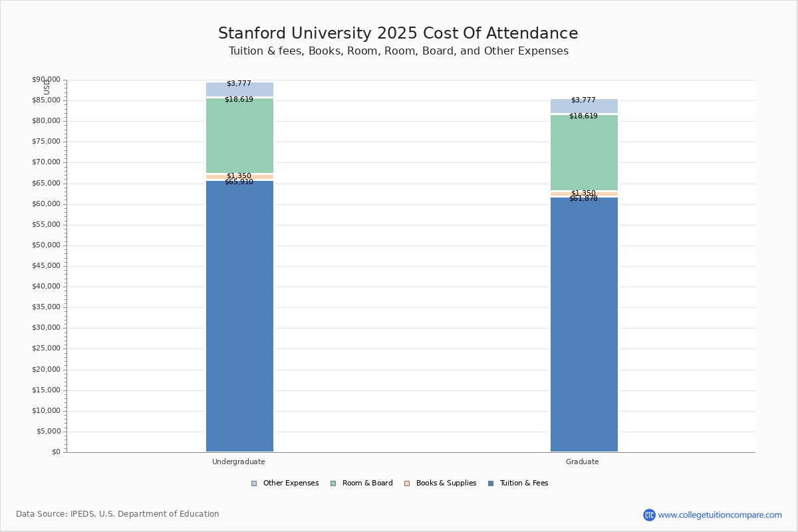Toggle the Room & Board legend label
The height and width of the screenshot is (532, 798).
tap(367, 483)
